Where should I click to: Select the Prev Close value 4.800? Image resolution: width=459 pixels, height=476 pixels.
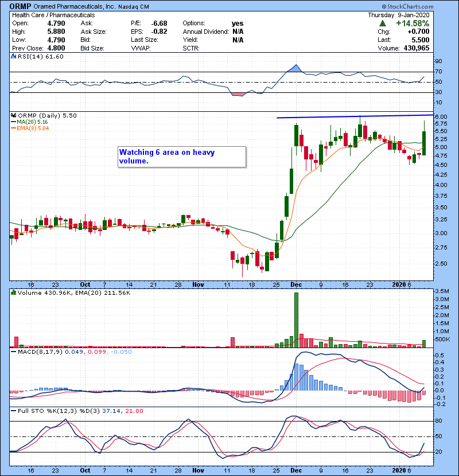coord(56,48)
